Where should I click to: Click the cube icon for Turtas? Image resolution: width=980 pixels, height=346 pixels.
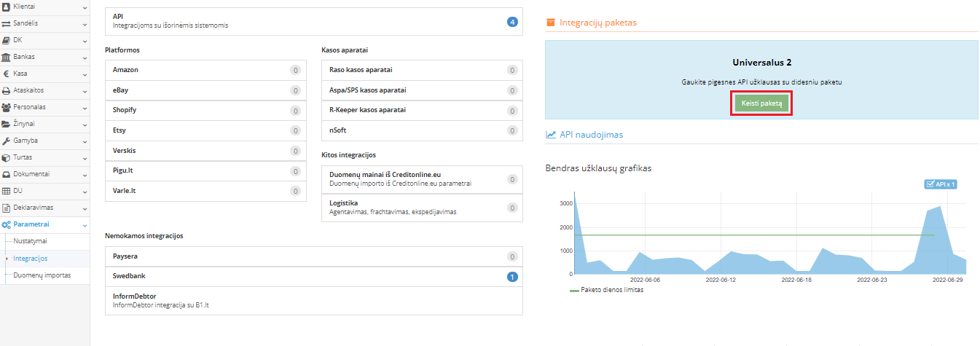[7, 157]
